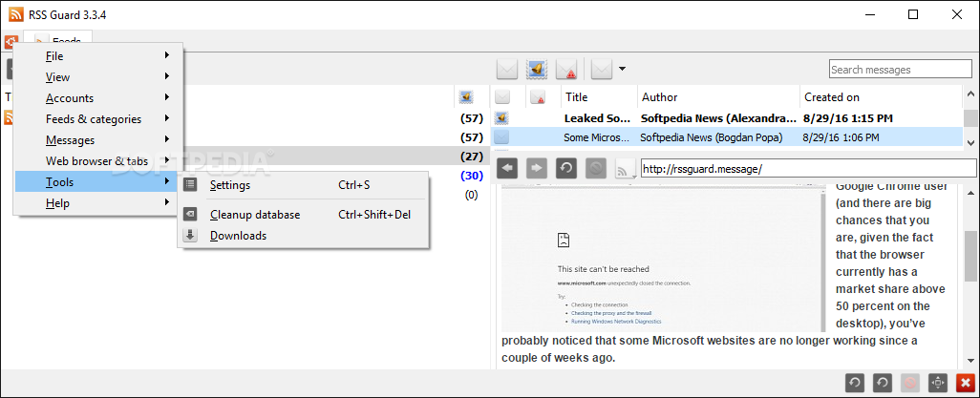This screenshot has width=980, height=398.
Task: Open RSS feed discovery dropdown near URL field
Action: click(626, 167)
